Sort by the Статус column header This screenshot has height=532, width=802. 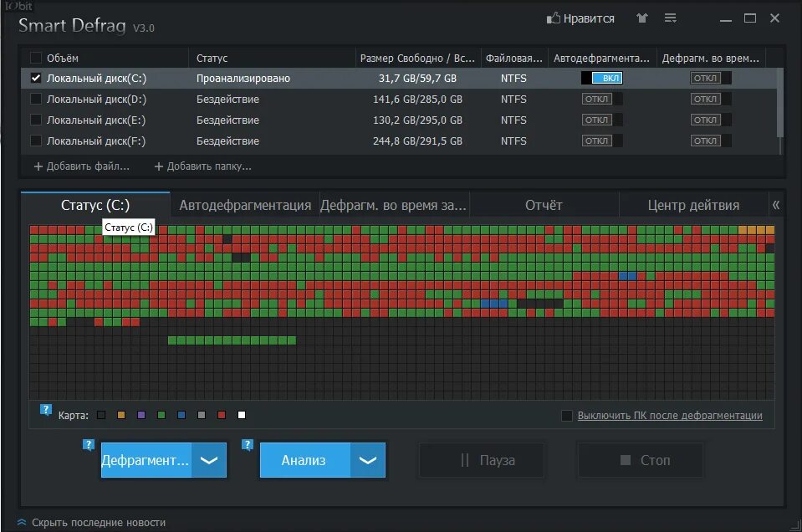tap(272, 58)
